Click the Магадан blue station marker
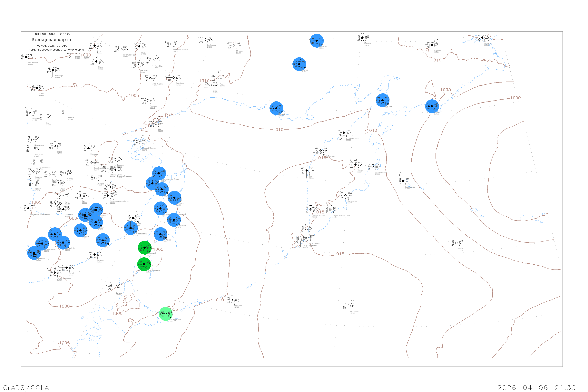Screen dimensions: 588x392 click(x=276, y=108)
